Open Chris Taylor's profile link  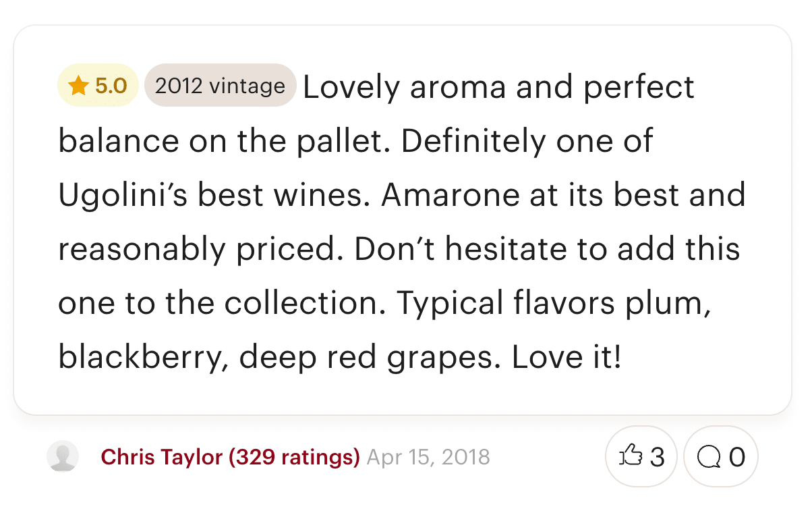[x=162, y=457]
